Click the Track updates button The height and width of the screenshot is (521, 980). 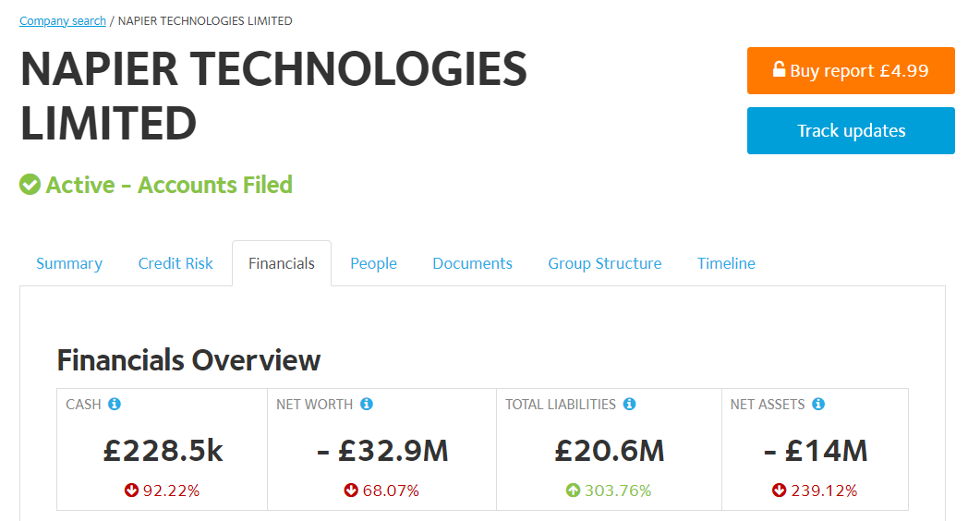pyautogui.click(x=851, y=130)
